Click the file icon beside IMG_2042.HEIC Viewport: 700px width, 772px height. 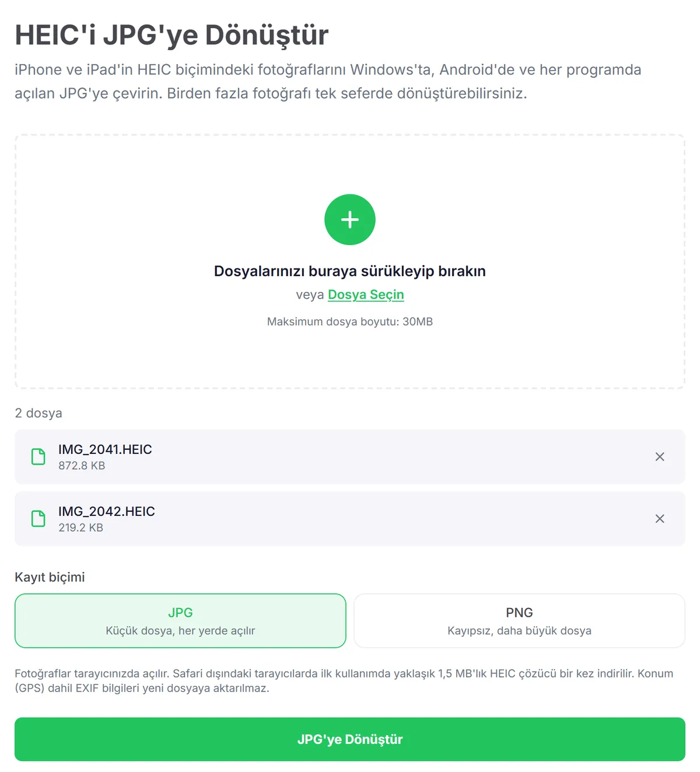38,519
